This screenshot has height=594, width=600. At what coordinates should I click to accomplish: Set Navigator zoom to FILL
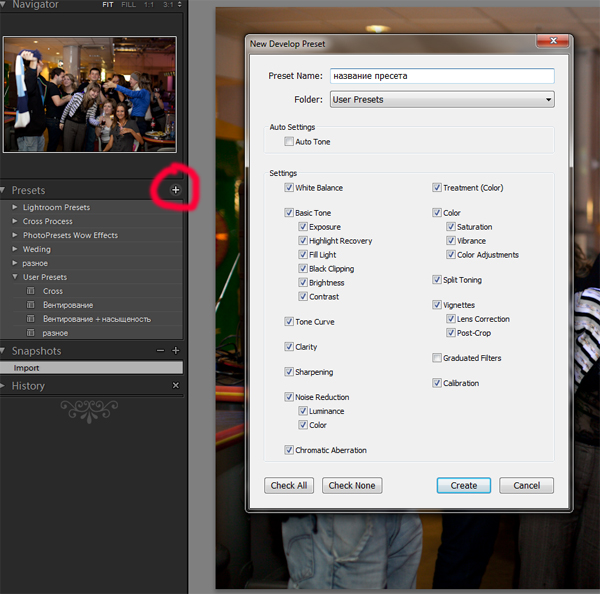tap(129, 5)
